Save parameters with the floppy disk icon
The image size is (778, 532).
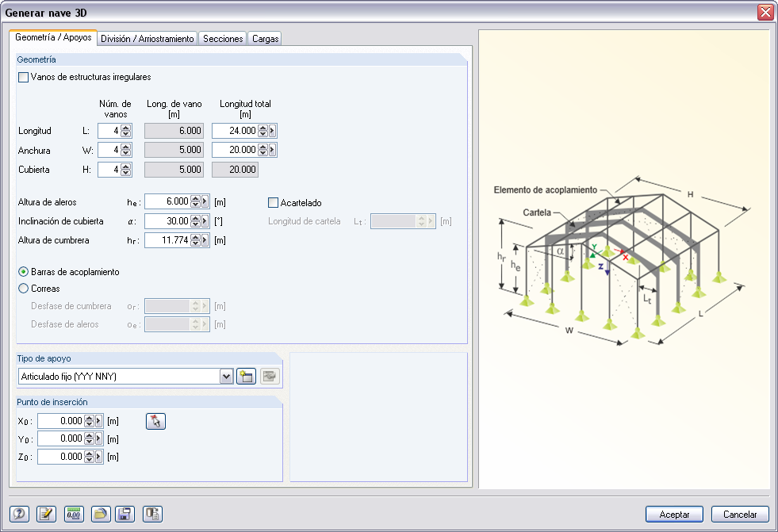click(125, 514)
